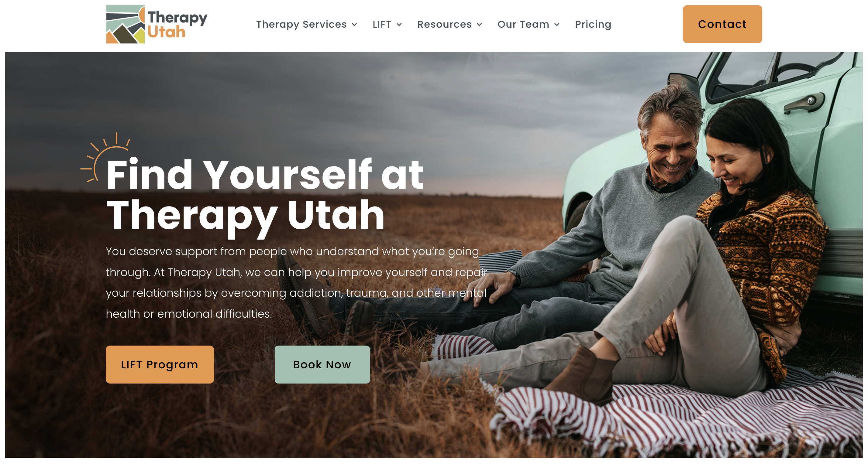Screen dimensions: 868x464
Task: Open the LIFT dropdown chevron
Action: click(x=399, y=25)
